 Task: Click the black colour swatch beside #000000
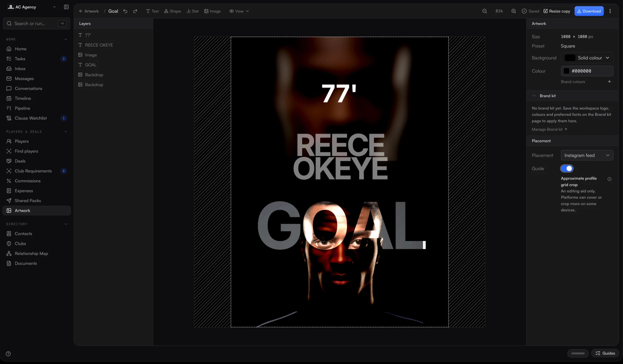coord(567,71)
